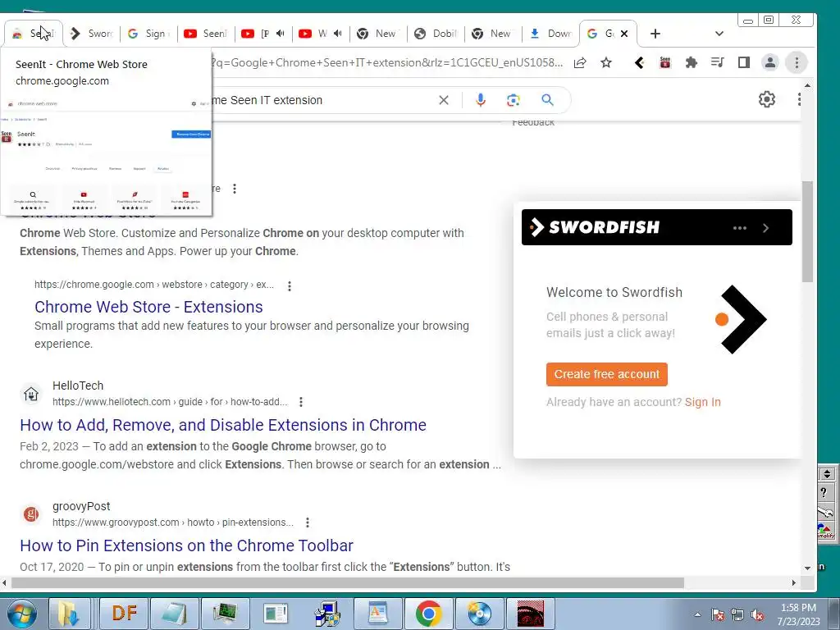
Task: Open Chrome three-dot menu
Action: (797, 62)
